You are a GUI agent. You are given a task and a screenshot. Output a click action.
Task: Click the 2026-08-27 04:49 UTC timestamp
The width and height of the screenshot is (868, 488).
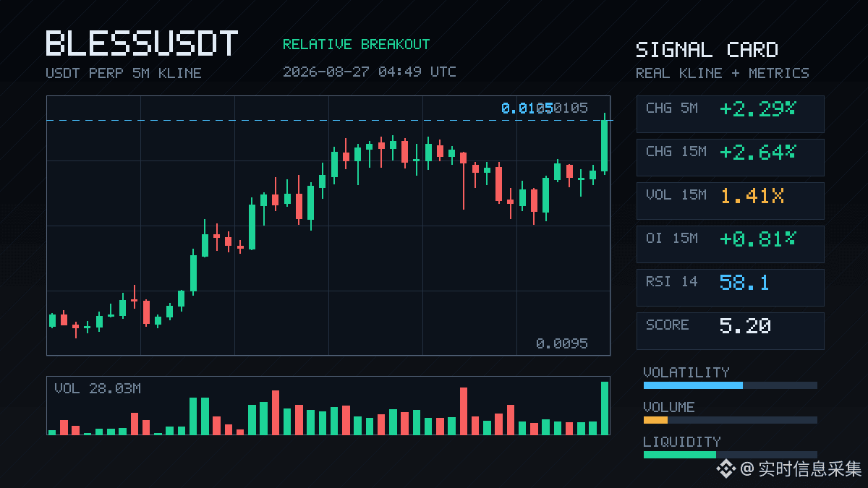pyautogui.click(x=370, y=72)
